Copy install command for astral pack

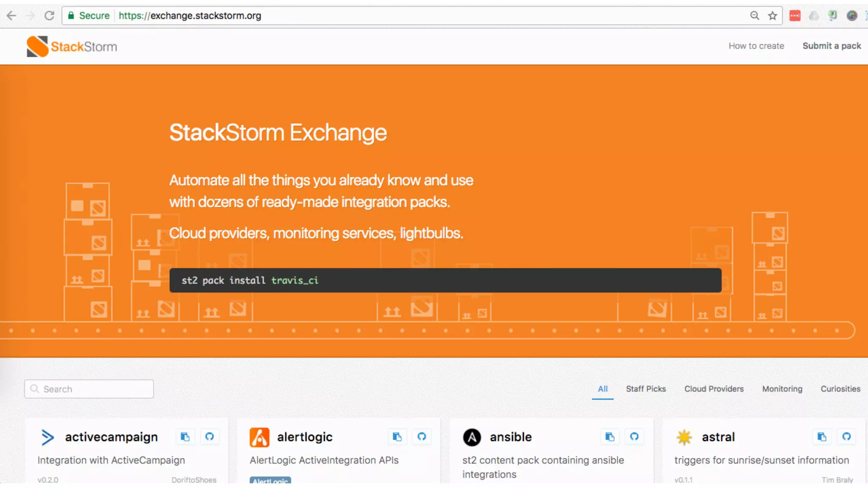pos(822,437)
